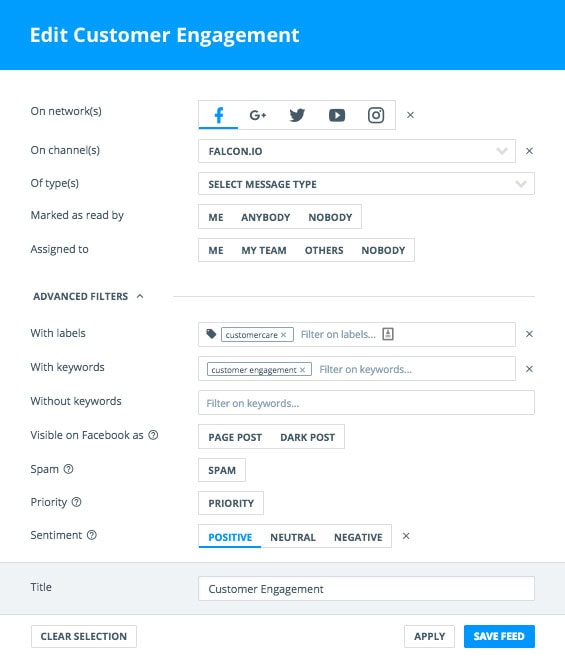Clear the sentiment filter selection
The height and width of the screenshot is (658, 565).
click(406, 536)
